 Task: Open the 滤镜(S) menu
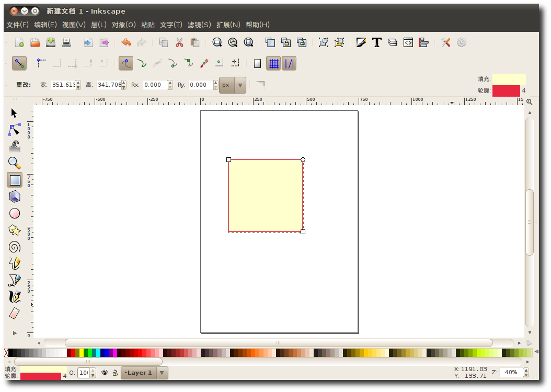[x=199, y=25]
